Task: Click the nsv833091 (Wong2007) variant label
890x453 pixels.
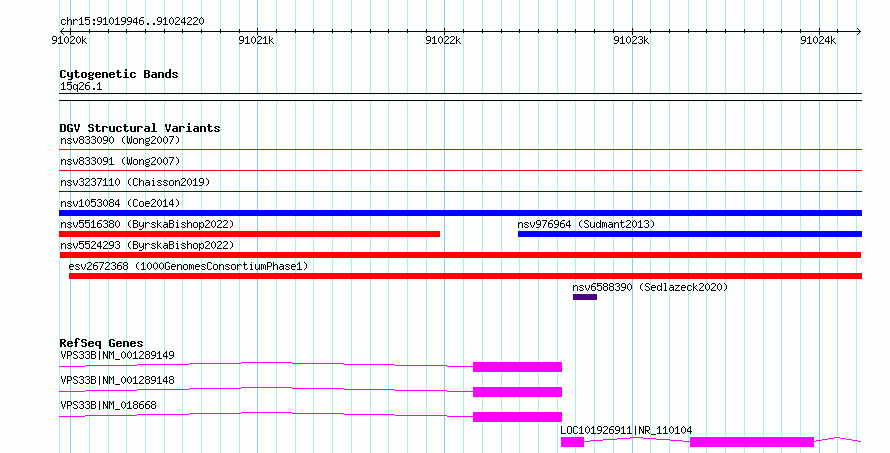Action: [x=120, y=161]
